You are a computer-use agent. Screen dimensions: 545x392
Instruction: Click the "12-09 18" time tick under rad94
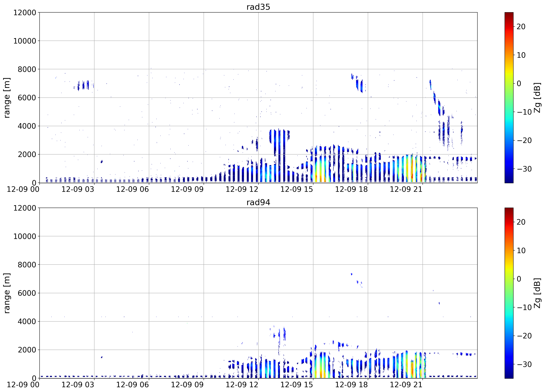(352, 385)
